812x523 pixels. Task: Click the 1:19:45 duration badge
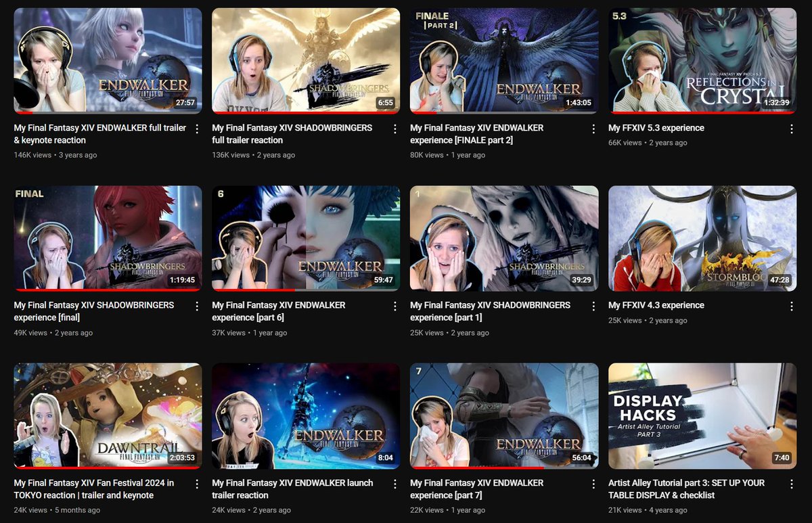[182, 280]
